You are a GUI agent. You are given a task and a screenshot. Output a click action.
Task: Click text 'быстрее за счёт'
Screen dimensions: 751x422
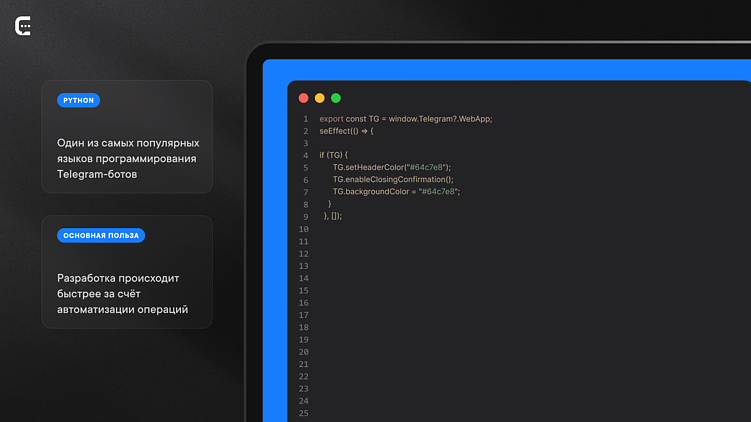pos(99,294)
